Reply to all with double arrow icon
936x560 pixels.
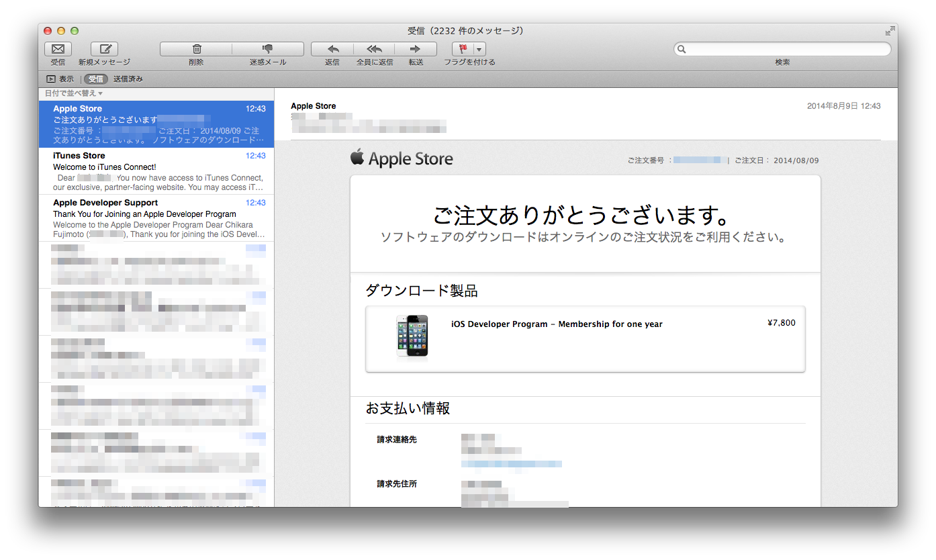(x=374, y=49)
